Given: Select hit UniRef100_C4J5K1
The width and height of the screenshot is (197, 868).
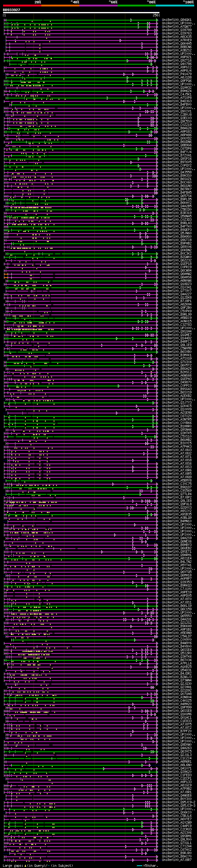Looking at the screenshot, I should (177, 94).
